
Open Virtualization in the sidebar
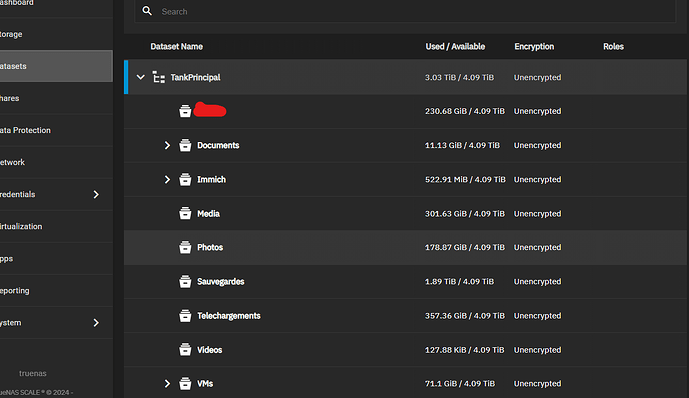point(56,226)
